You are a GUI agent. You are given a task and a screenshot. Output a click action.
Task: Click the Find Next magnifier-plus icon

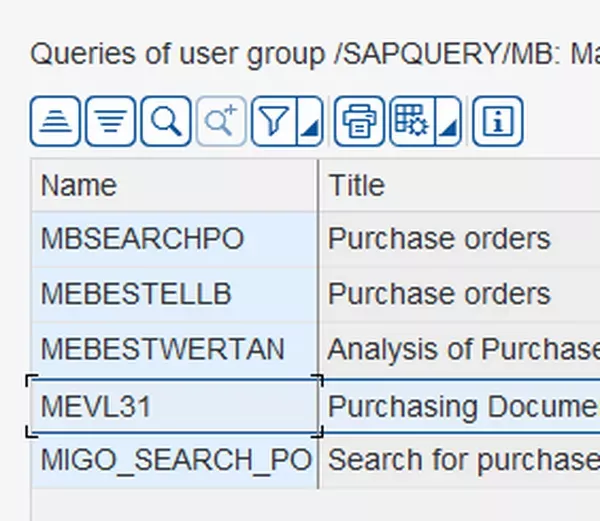[221, 121]
